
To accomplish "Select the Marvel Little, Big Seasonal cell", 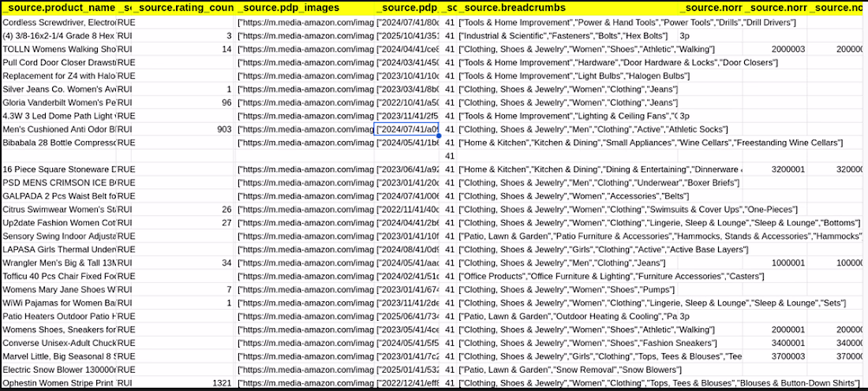I will point(58,356).
